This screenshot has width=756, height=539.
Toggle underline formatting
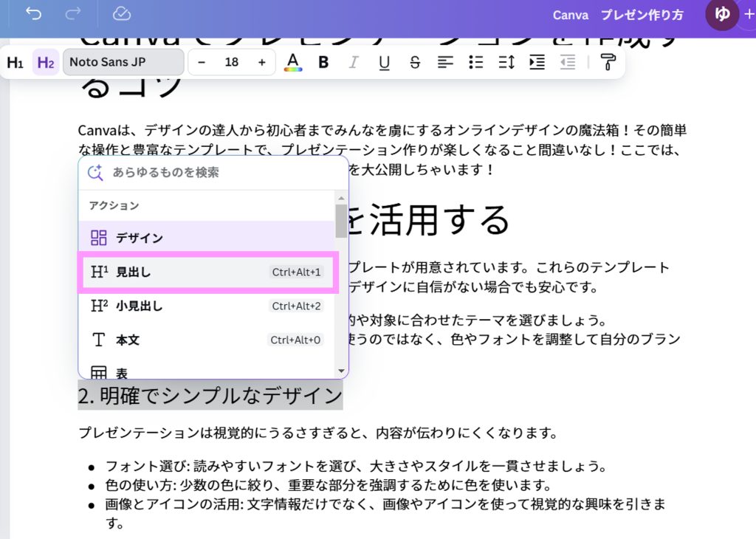pos(384,62)
